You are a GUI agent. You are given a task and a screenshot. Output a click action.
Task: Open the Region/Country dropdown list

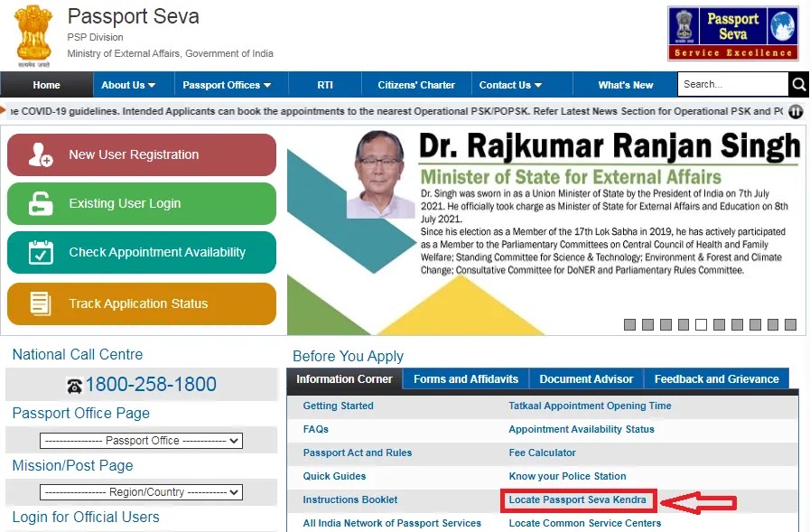pyautogui.click(x=141, y=492)
